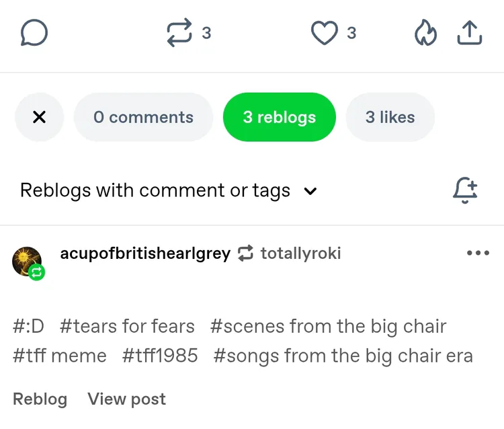The width and height of the screenshot is (504, 429).
Task: Open the 3 likes tab
Action: 390,117
